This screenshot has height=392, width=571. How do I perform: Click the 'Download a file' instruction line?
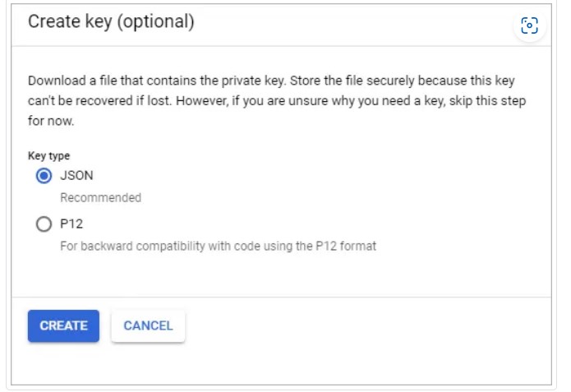[x=271, y=81]
